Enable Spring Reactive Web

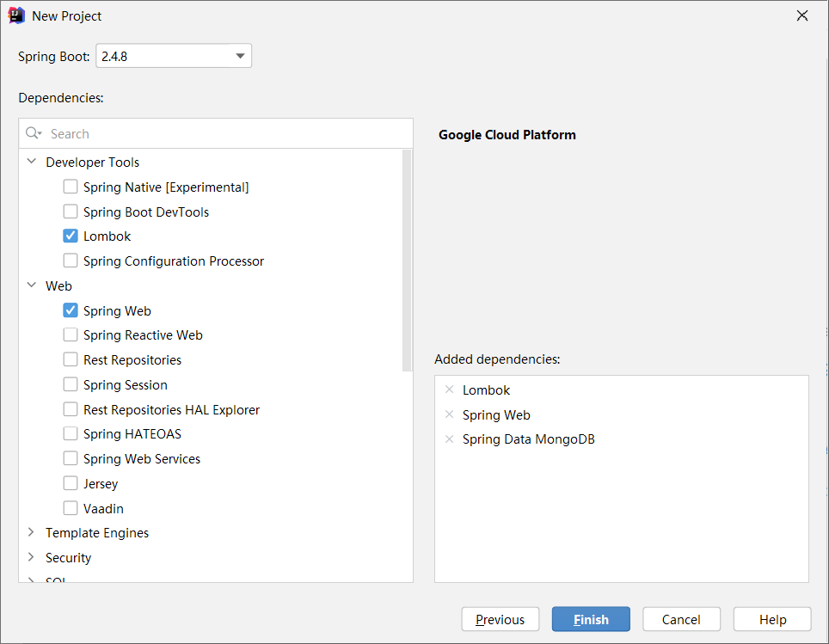71,334
